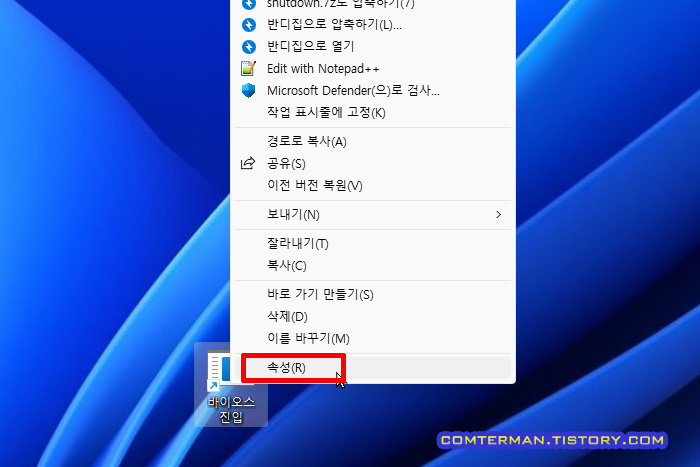Scan with Microsoft Defender(으)로 검사...
The width and height of the screenshot is (700, 467).
[373, 90]
